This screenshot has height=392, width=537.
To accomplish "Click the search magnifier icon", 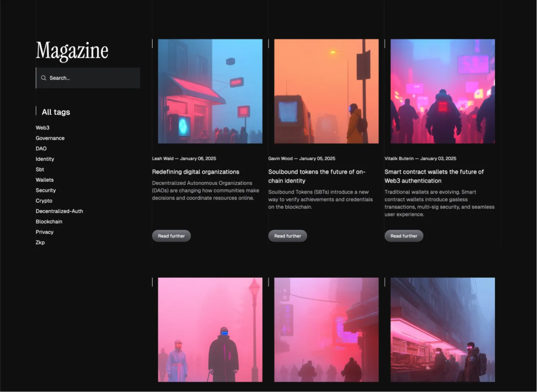I will [44, 78].
